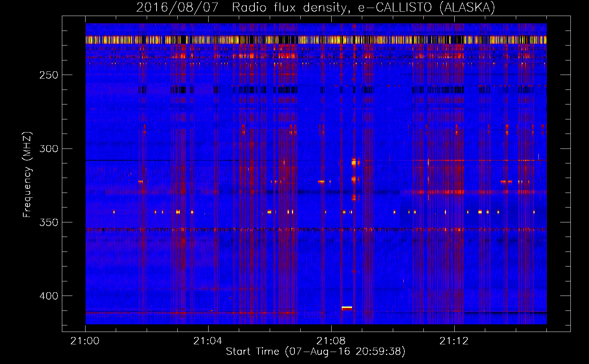This screenshot has height=364, width=589.
Task: Click the "Frequency (MHZ)" y-axis label
Action: pos(27,174)
